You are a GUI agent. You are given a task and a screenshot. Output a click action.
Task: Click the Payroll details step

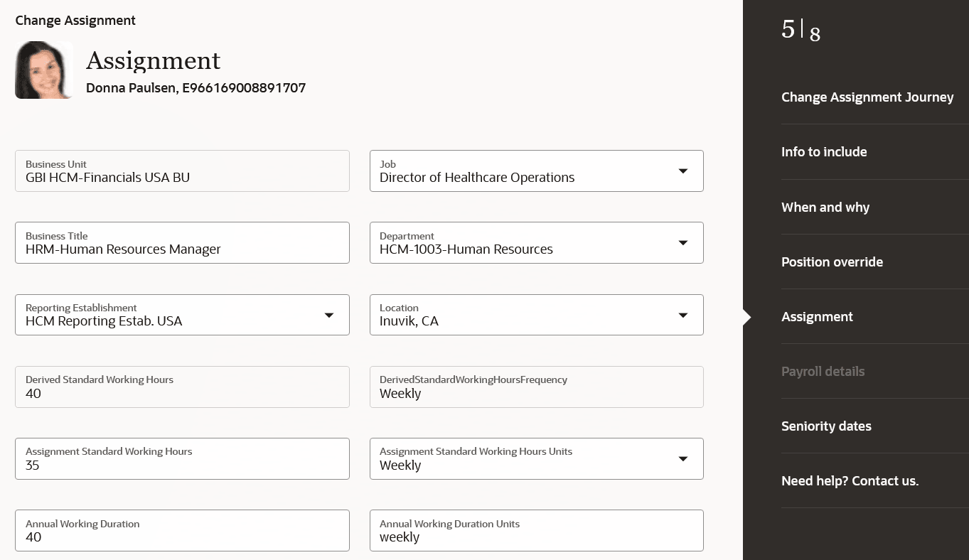click(x=823, y=372)
